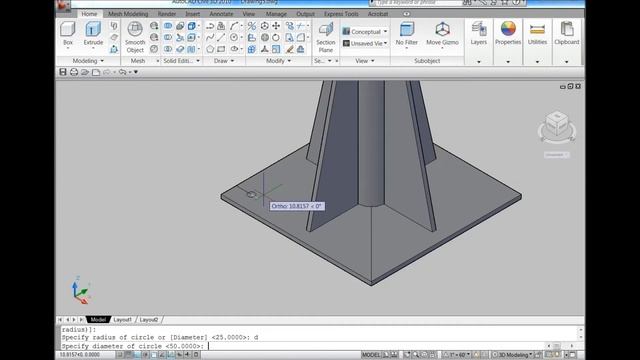The width and height of the screenshot is (640, 360).
Task: Click the New drawing quick access icon
Action: [96, 72]
